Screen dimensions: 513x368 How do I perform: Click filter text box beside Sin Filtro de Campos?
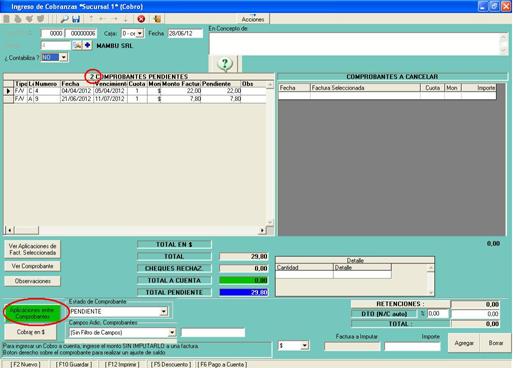(x=213, y=332)
